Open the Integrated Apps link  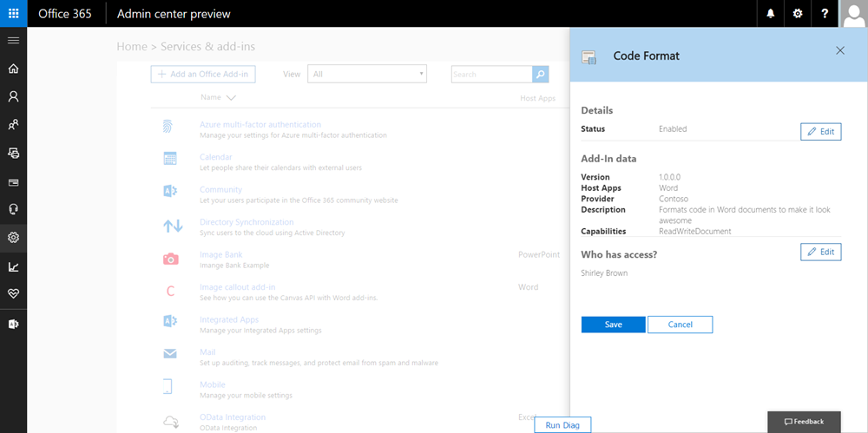pyautogui.click(x=229, y=319)
